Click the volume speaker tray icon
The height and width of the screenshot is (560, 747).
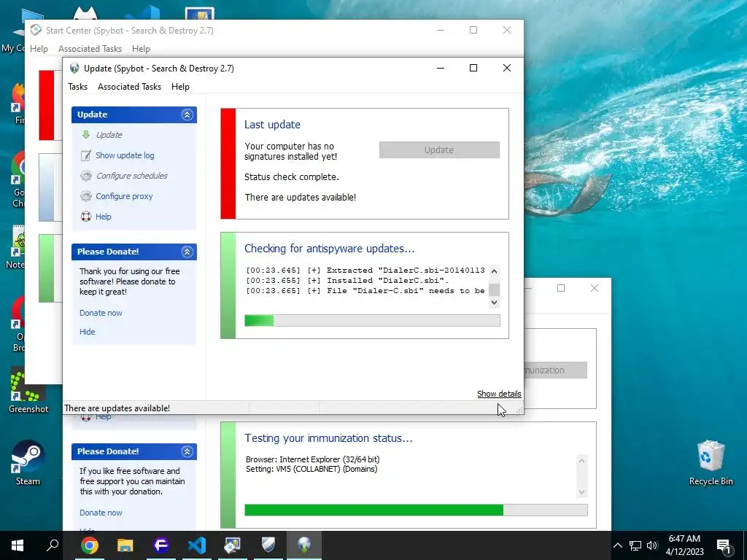click(x=652, y=545)
